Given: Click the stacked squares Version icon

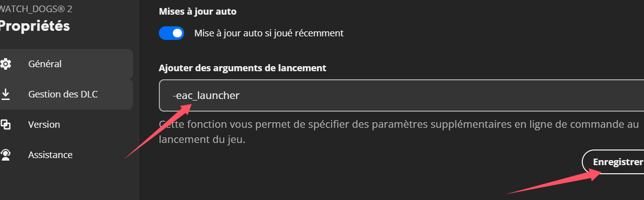Looking at the screenshot, I should point(5,124).
